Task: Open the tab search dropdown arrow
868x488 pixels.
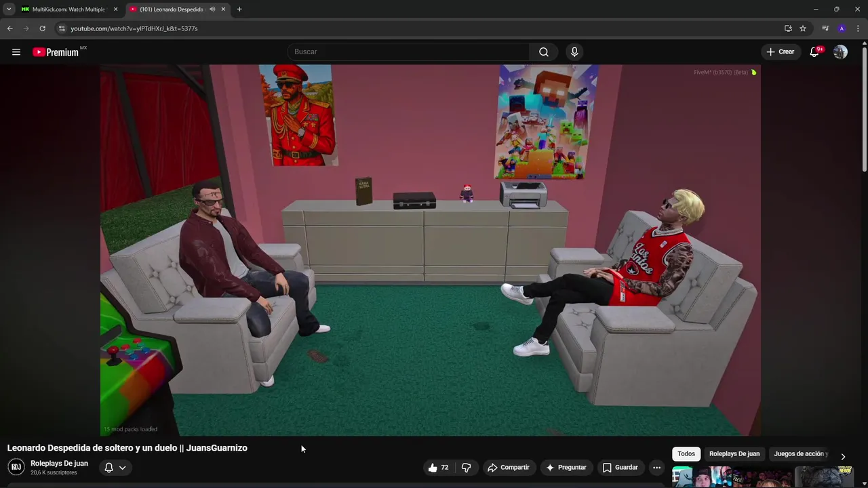Action: pyautogui.click(x=9, y=9)
